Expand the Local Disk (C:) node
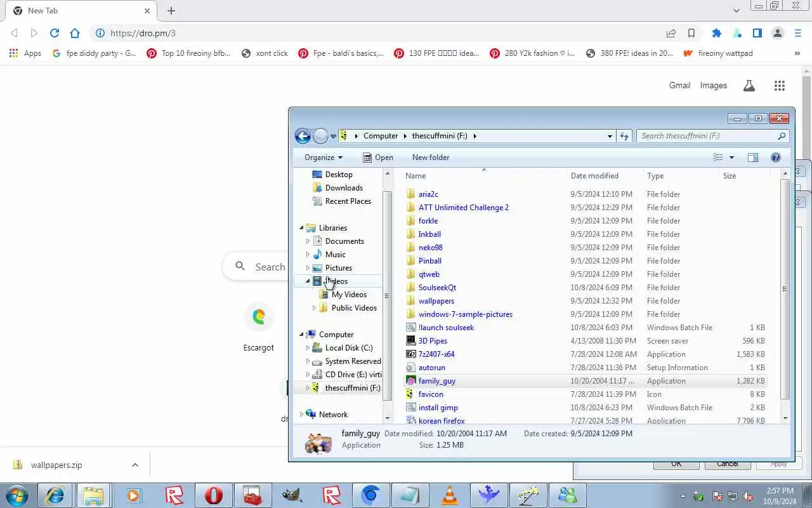 [x=308, y=348]
